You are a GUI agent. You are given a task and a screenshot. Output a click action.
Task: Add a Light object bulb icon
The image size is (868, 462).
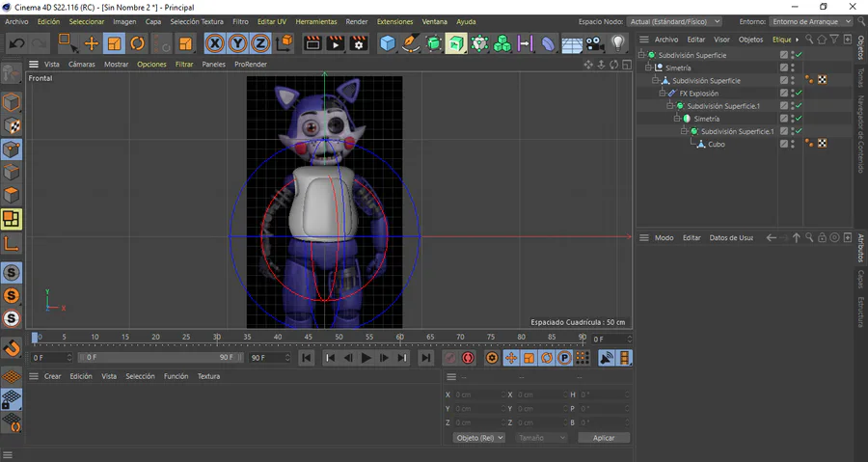pyautogui.click(x=618, y=43)
